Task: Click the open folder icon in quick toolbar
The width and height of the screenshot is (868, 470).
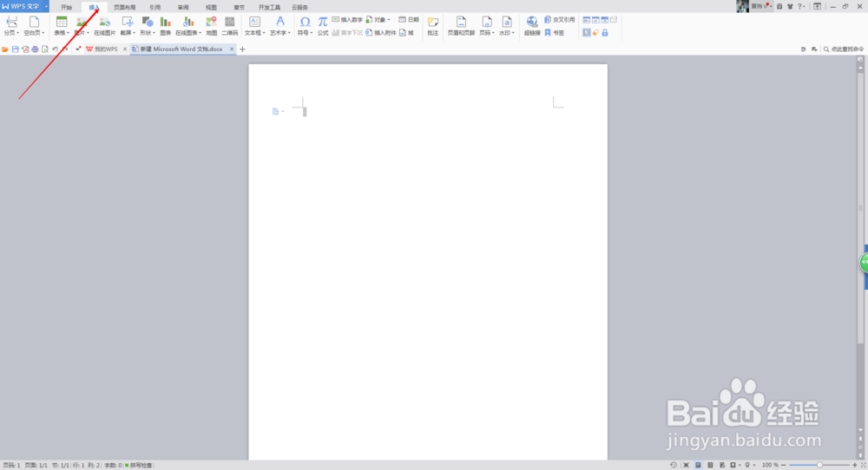Action: [x=5, y=49]
